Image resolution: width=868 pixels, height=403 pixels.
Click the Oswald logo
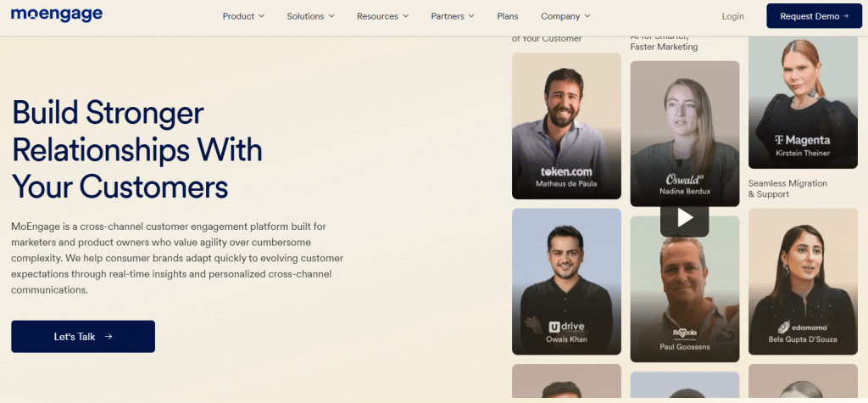685,180
